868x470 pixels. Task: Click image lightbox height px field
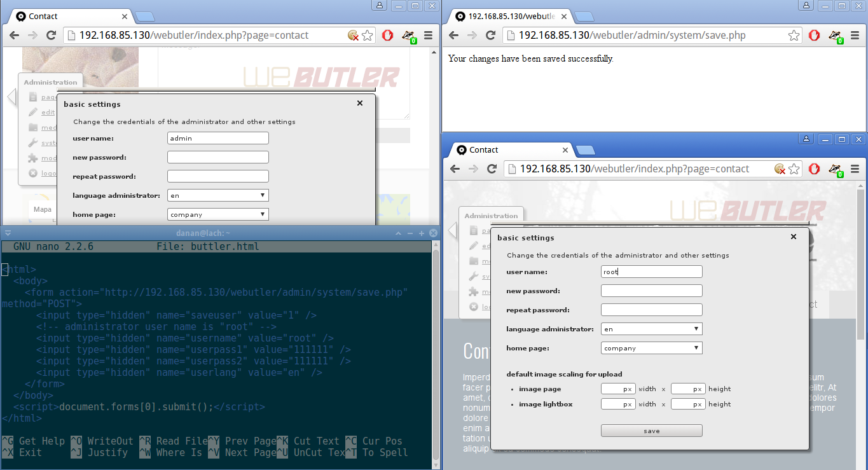click(x=688, y=404)
